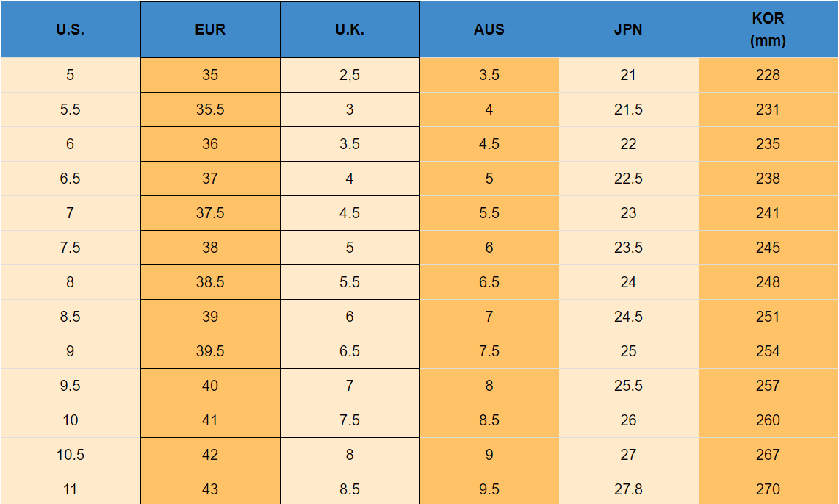Select the KOR cell showing 254

[x=768, y=351]
